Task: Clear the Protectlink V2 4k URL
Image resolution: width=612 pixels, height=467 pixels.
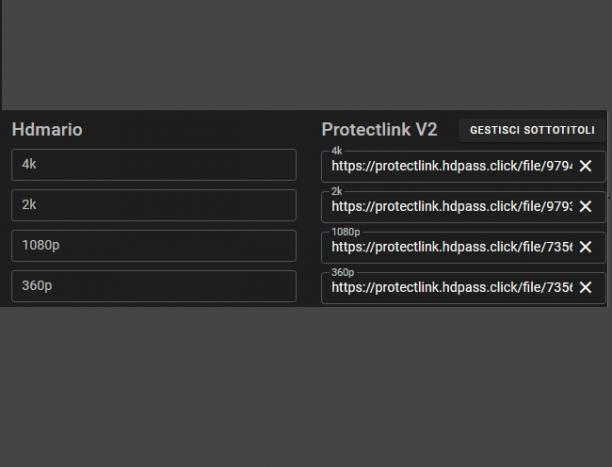Action: tap(585, 166)
